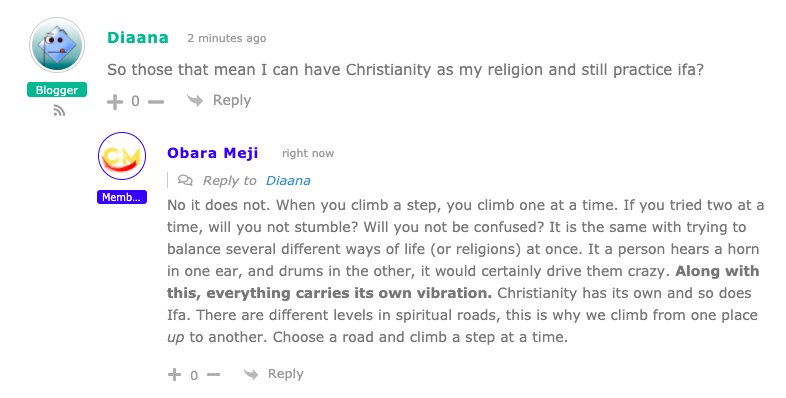
Task: Open Diaana's profile avatar
Action: click(57, 45)
